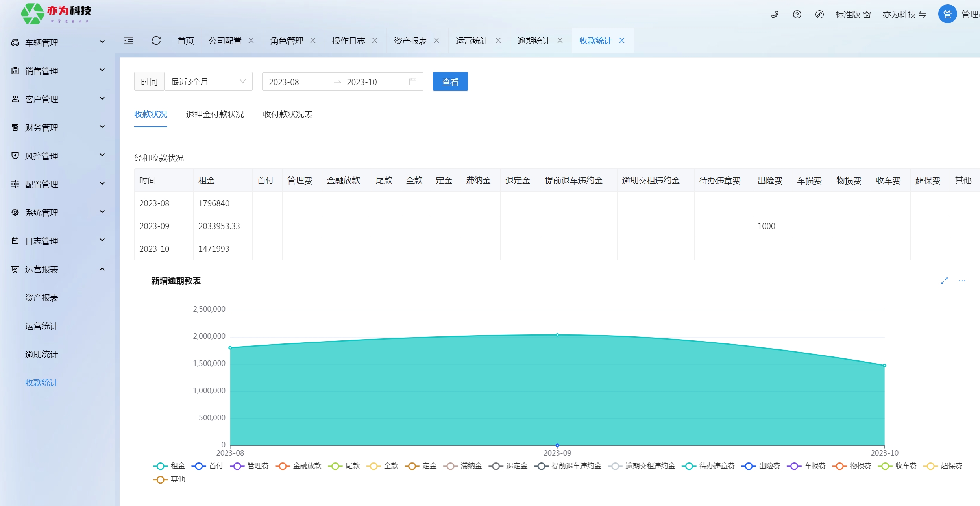
Task: Click the calendar icon in date range
Action: tap(412, 82)
